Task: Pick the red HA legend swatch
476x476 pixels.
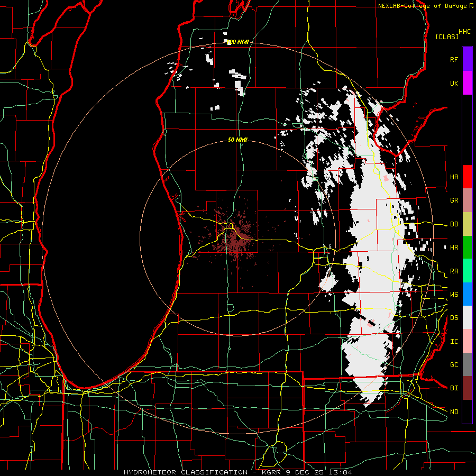Action: (467, 177)
